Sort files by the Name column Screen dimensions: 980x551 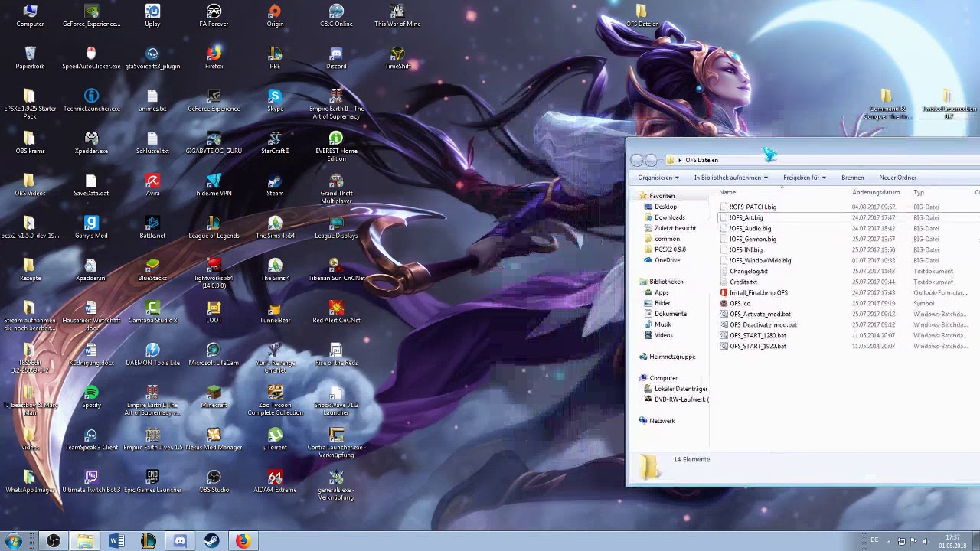coord(782,192)
